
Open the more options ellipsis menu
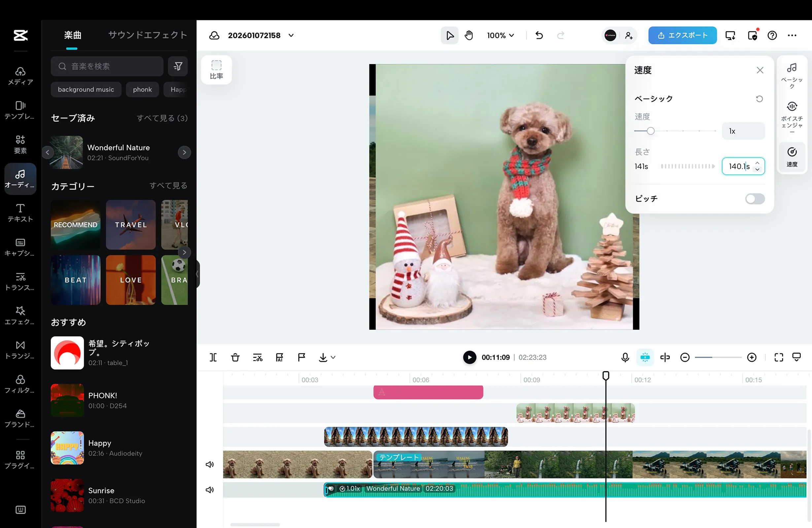792,35
